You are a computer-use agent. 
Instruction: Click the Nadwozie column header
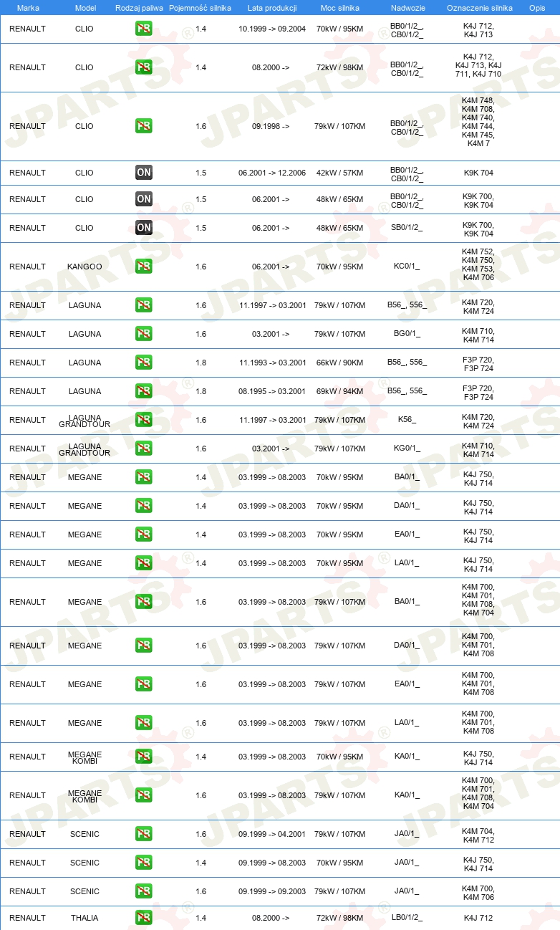coord(407,8)
